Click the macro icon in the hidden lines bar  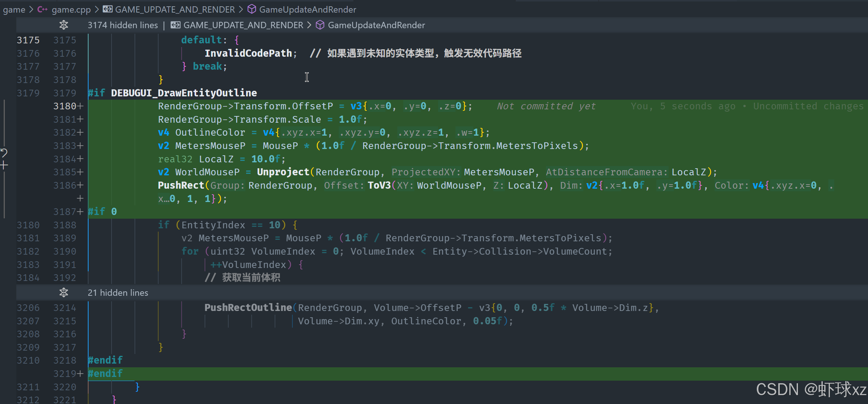(x=176, y=25)
